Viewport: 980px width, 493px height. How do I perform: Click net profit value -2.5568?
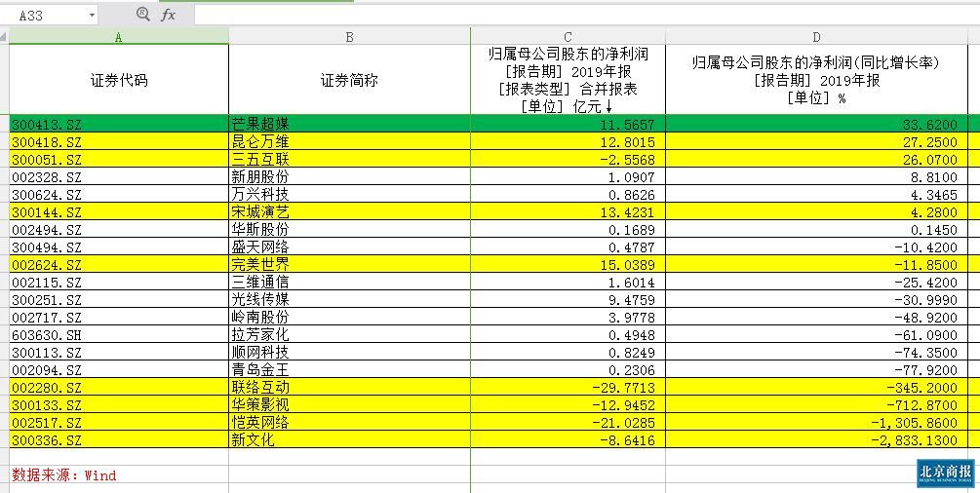tap(568, 159)
